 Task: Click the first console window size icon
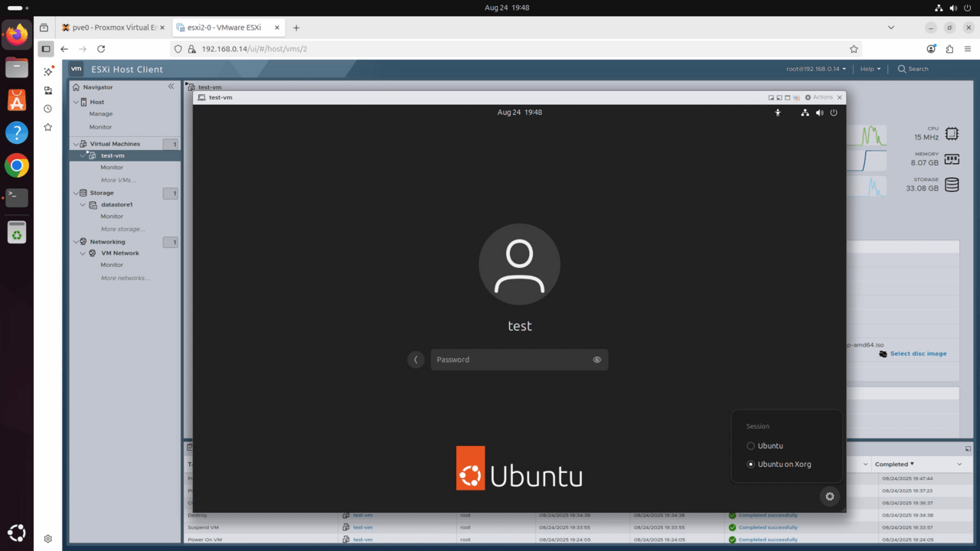point(771,98)
